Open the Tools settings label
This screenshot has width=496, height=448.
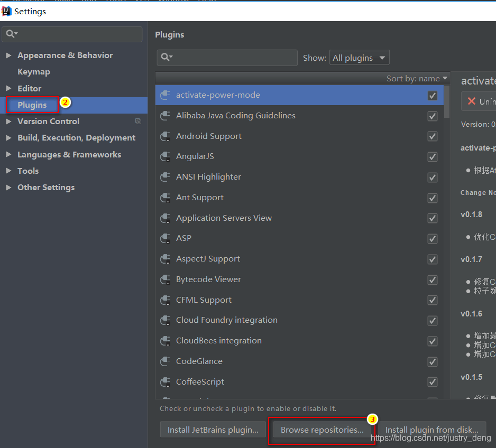click(28, 171)
